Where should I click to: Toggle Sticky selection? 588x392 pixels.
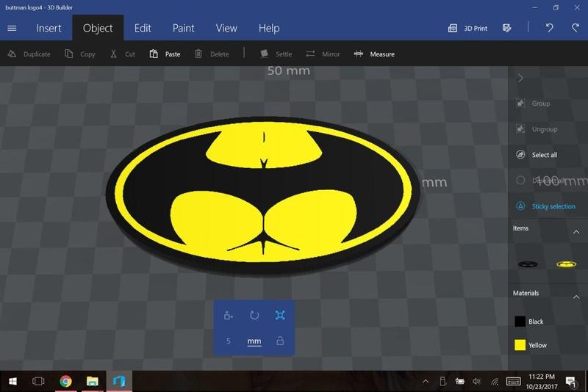tap(520, 206)
